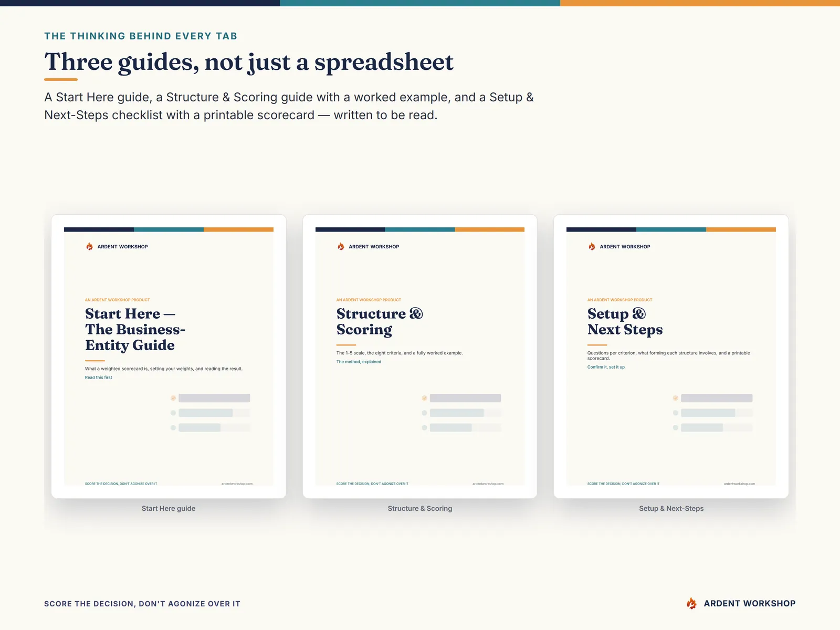840x630 pixels.
Task: Click the flame logo on the Structure & Scoring cover
Action: pyautogui.click(x=341, y=246)
